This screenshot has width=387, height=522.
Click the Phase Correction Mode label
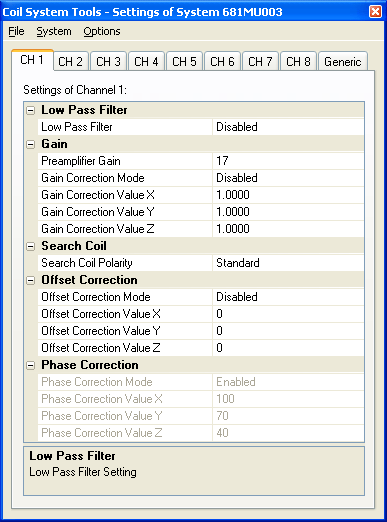97,382
